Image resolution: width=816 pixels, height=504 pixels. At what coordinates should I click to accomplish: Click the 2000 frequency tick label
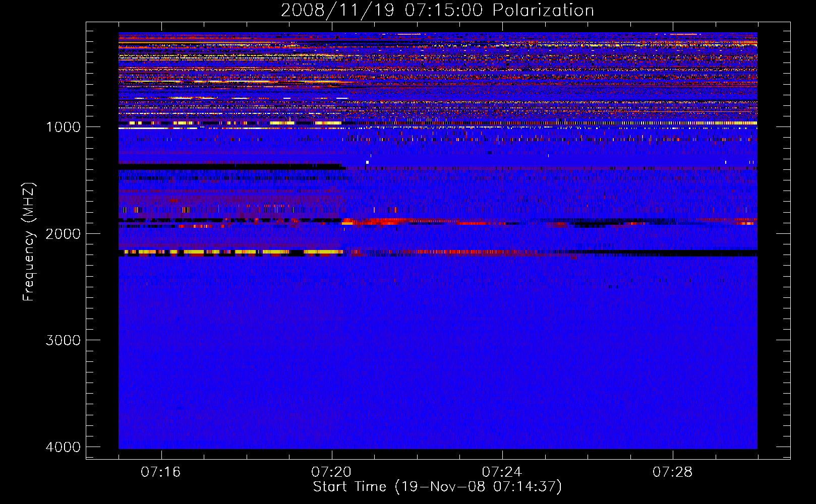[63, 234]
